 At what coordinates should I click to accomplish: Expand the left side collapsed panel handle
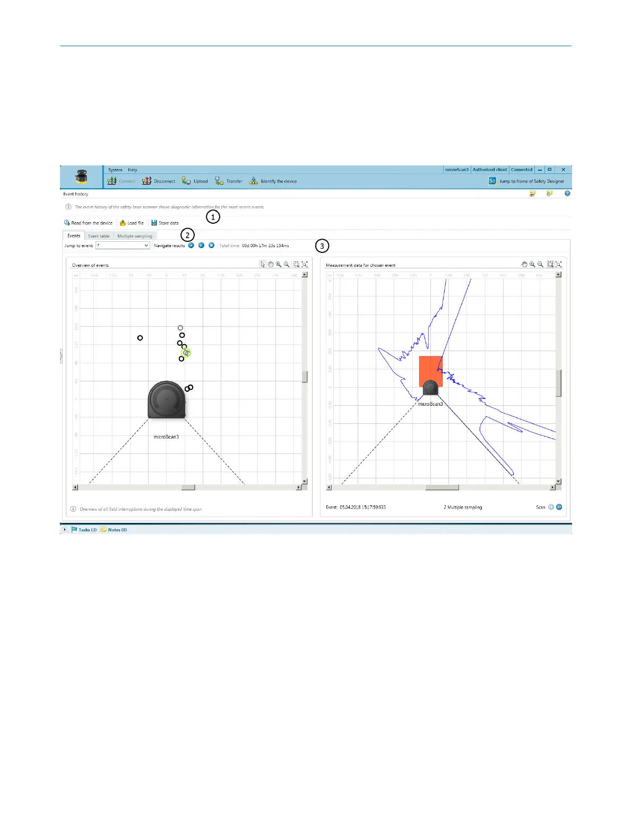(x=61, y=356)
